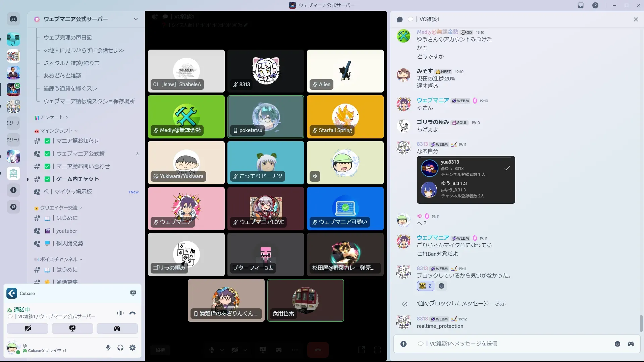Open noise suppression waveform icon
644x362 pixels.
click(120, 313)
